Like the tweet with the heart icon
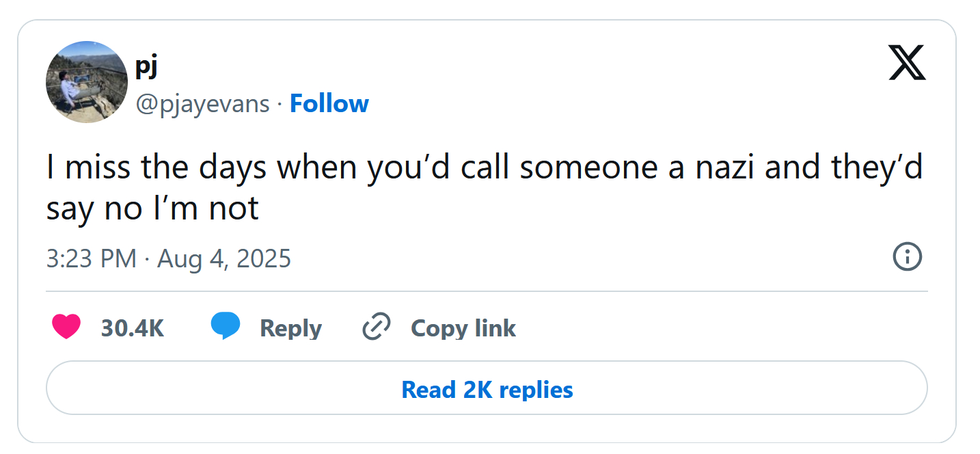This screenshot has height=454, width=980. (66, 327)
